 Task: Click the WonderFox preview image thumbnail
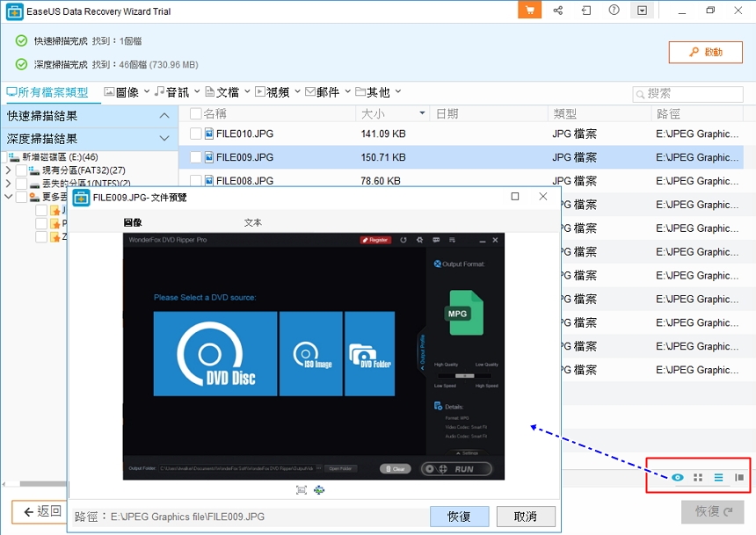[x=314, y=357]
